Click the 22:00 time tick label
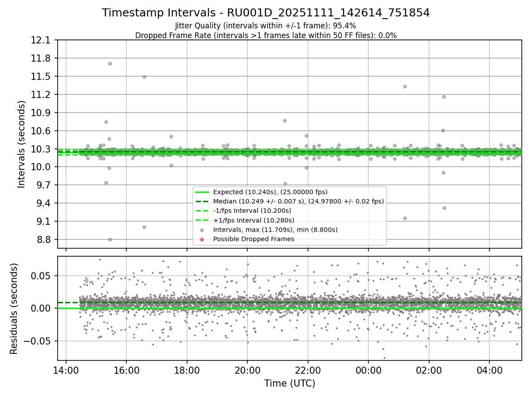532x399 pixels. 308,370
